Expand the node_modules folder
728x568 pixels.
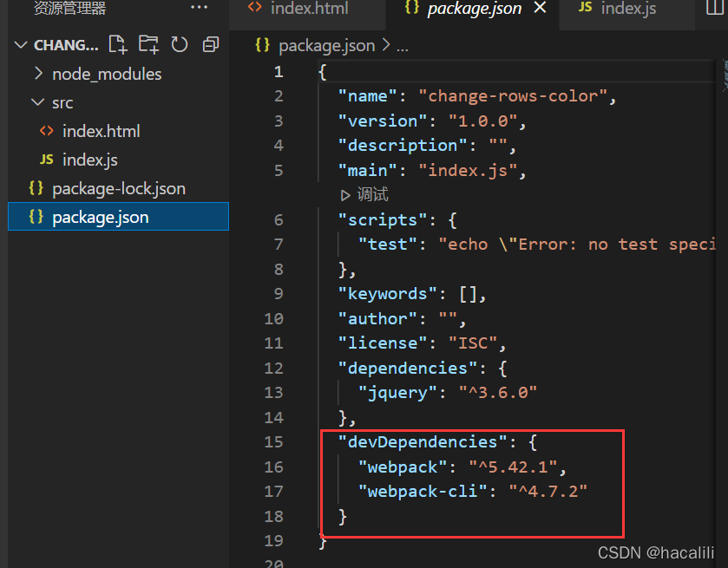point(38,74)
